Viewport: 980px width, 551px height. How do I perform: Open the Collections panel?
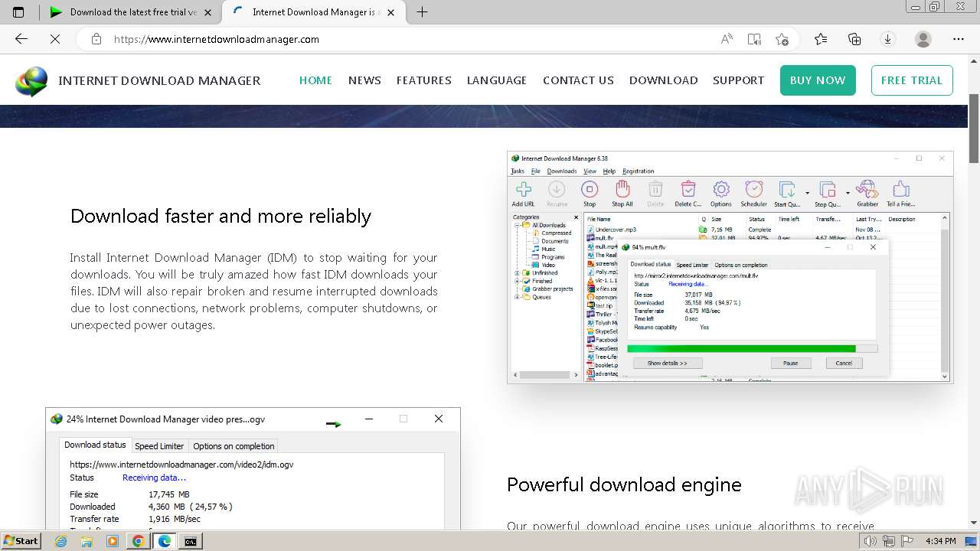854,39
